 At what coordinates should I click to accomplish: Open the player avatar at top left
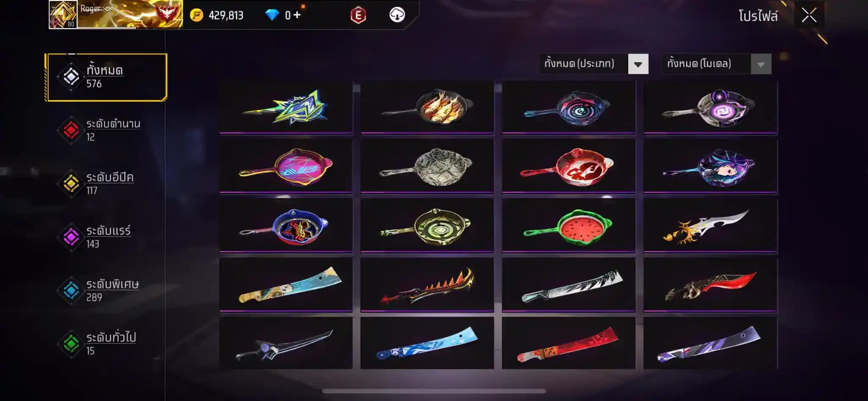click(x=63, y=14)
